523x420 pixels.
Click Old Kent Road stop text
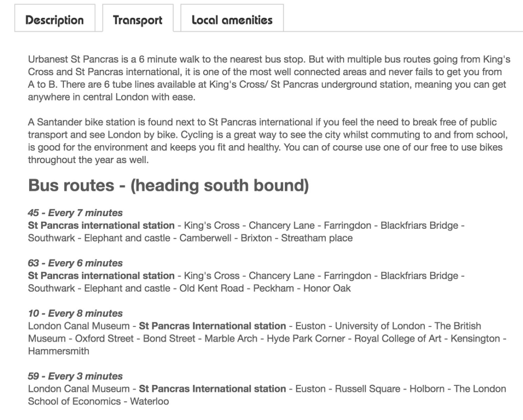pos(212,289)
